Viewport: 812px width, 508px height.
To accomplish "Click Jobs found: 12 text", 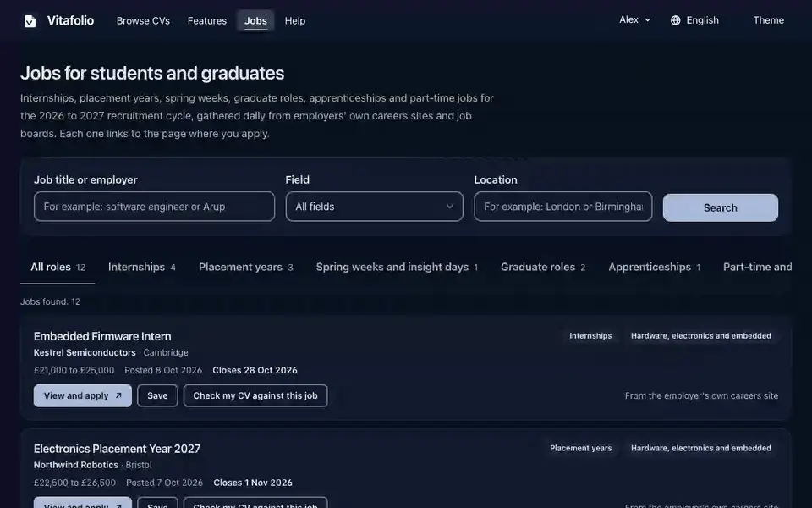I will coord(50,301).
